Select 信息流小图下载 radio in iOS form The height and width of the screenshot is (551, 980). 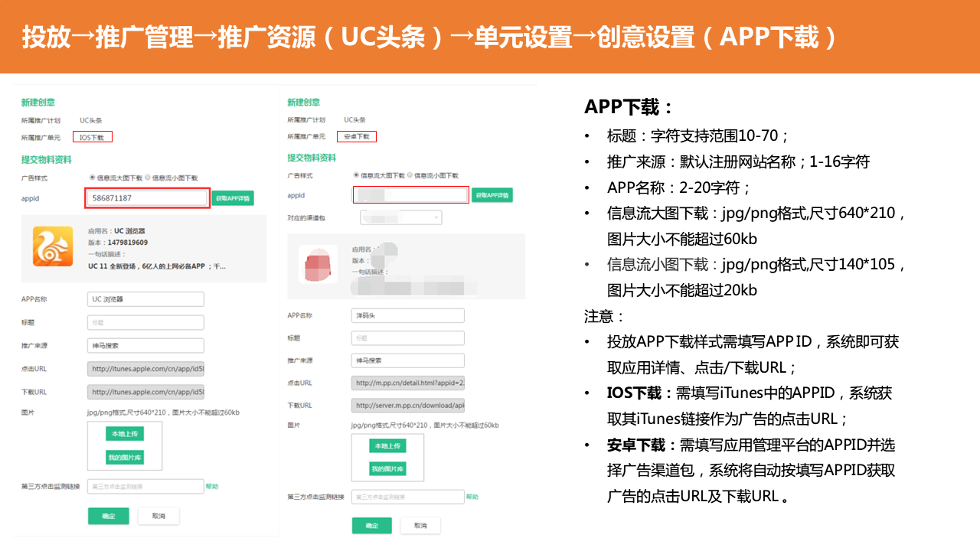(147, 177)
